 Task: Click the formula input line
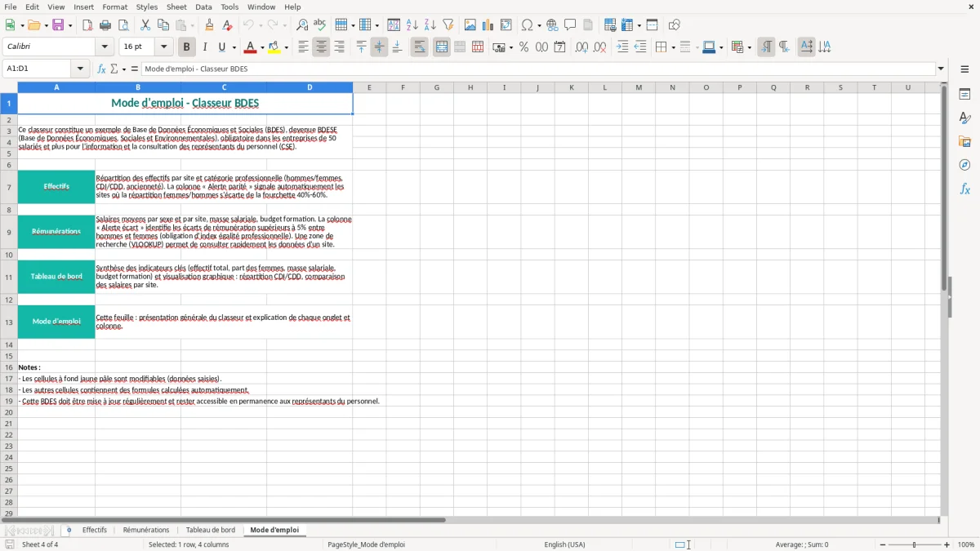[x=538, y=69]
